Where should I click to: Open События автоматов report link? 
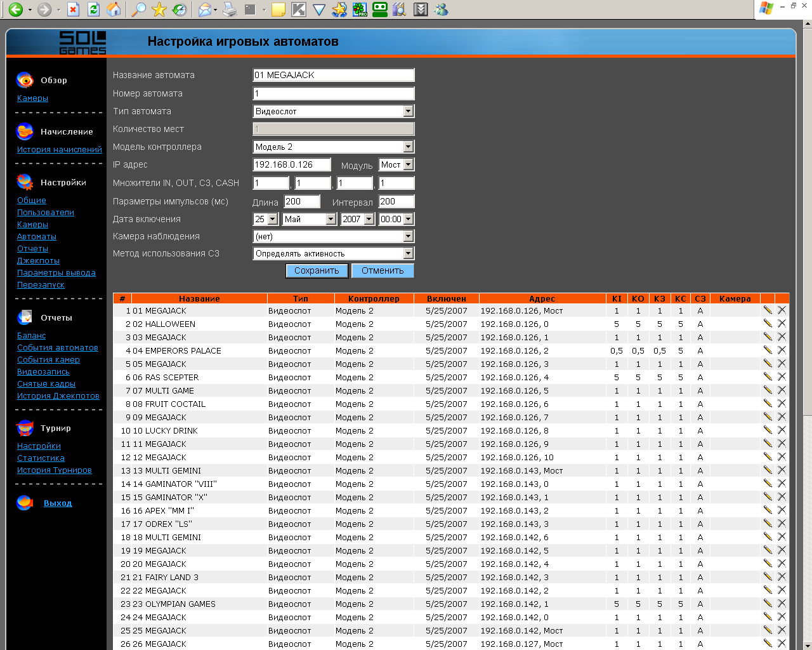58,348
